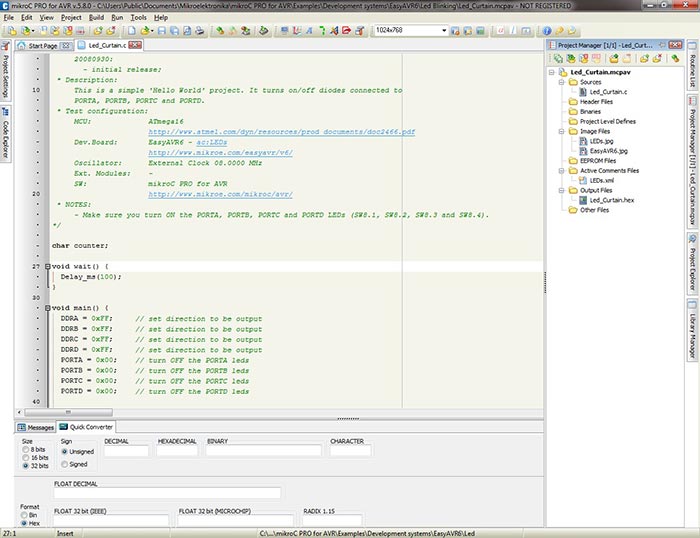
Task: Click the BINARY input field
Action: (x=263, y=451)
